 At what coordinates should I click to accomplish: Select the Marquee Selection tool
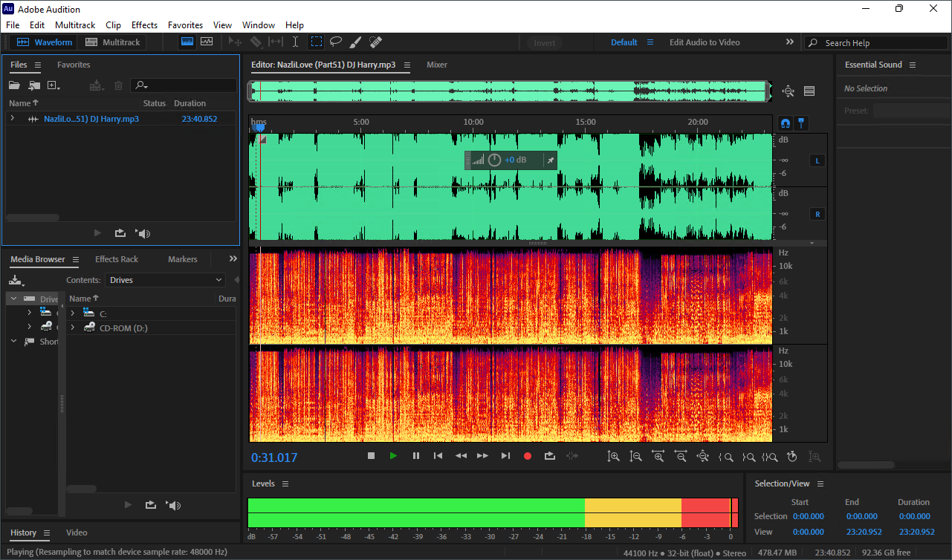pos(316,42)
